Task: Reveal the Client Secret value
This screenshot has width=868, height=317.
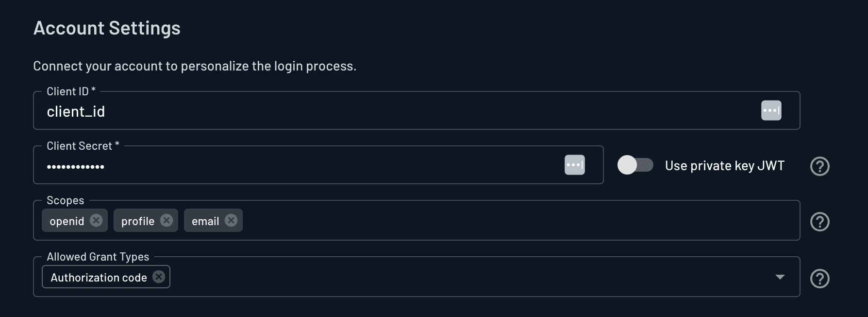Action: (575, 165)
